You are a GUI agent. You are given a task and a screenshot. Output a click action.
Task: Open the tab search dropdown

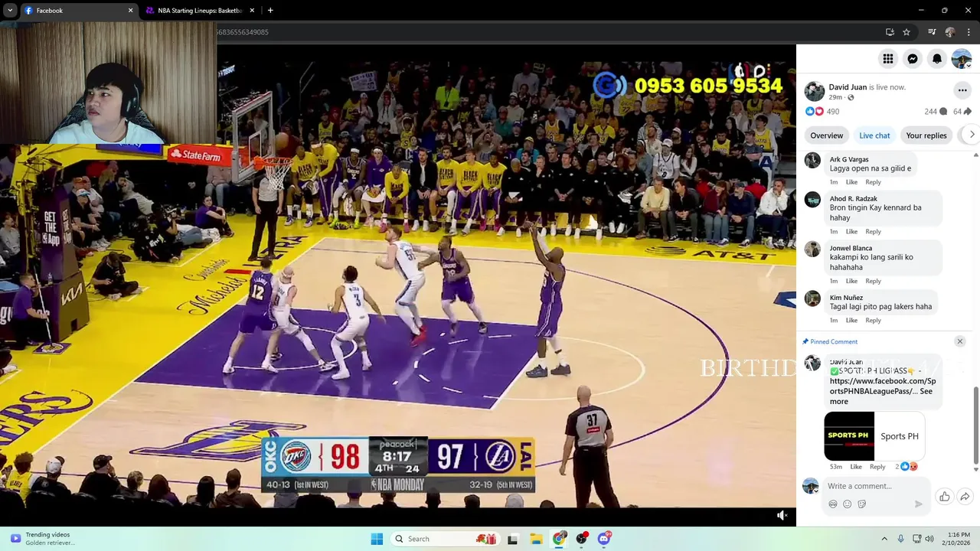pyautogui.click(x=10, y=11)
